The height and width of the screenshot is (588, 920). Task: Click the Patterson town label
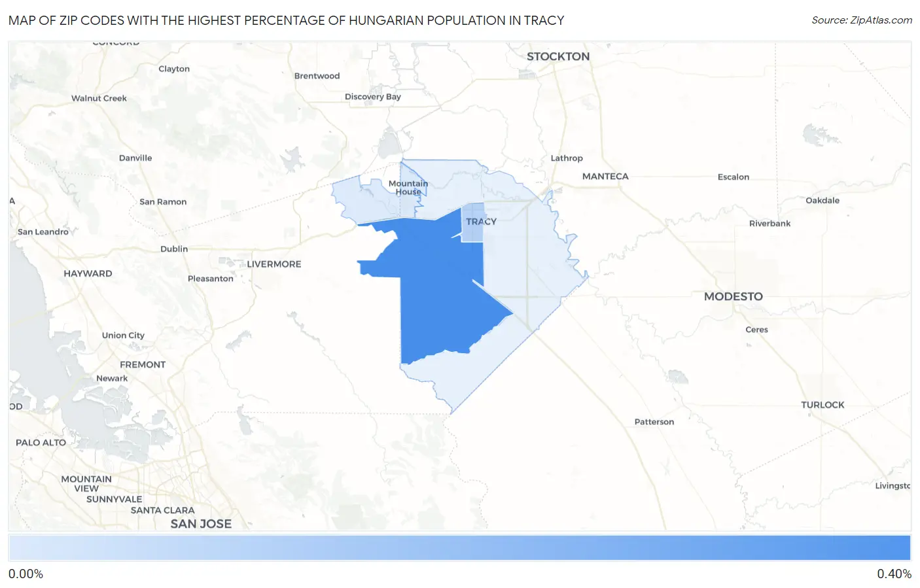(654, 422)
